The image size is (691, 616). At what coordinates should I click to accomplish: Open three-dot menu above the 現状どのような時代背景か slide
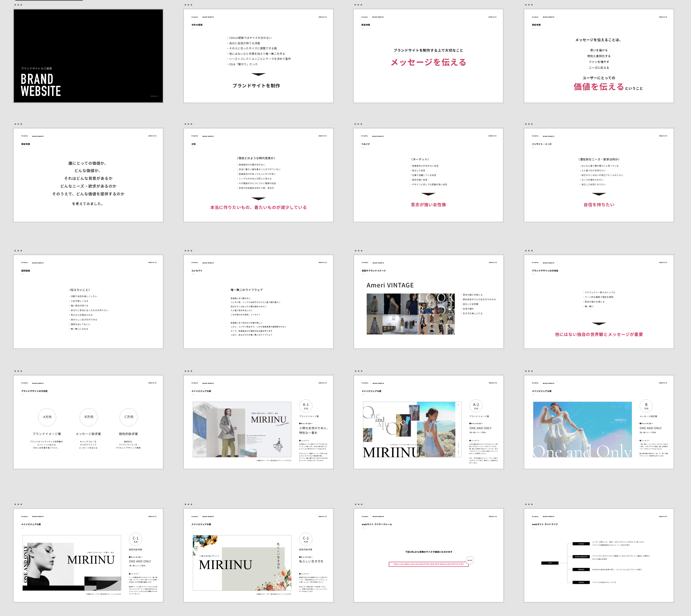(188, 124)
